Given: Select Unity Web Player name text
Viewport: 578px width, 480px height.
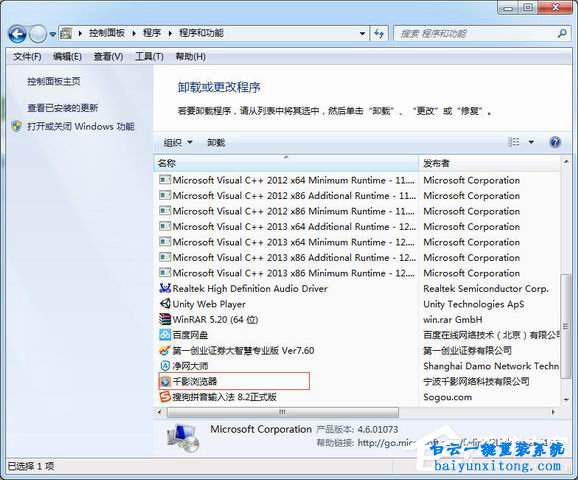Looking at the screenshot, I should click(x=209, y=304).
